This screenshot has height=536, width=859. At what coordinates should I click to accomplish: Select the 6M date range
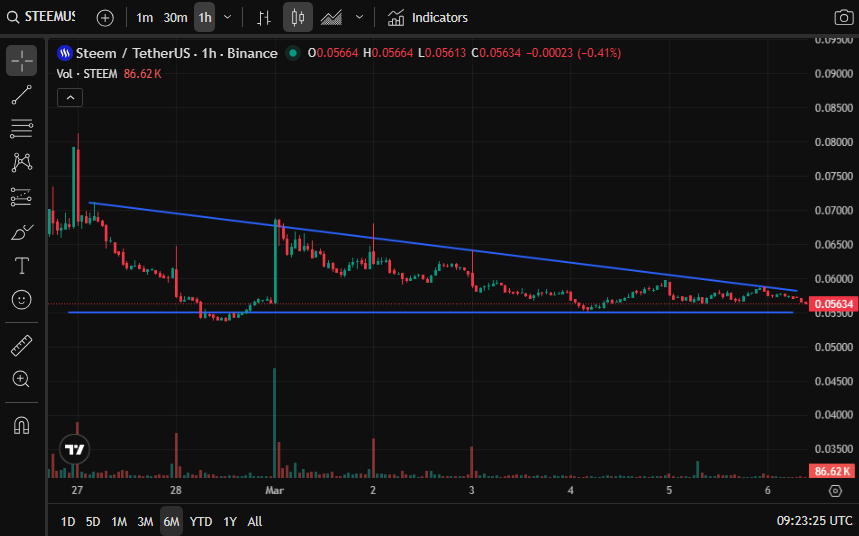click(171, 521)
